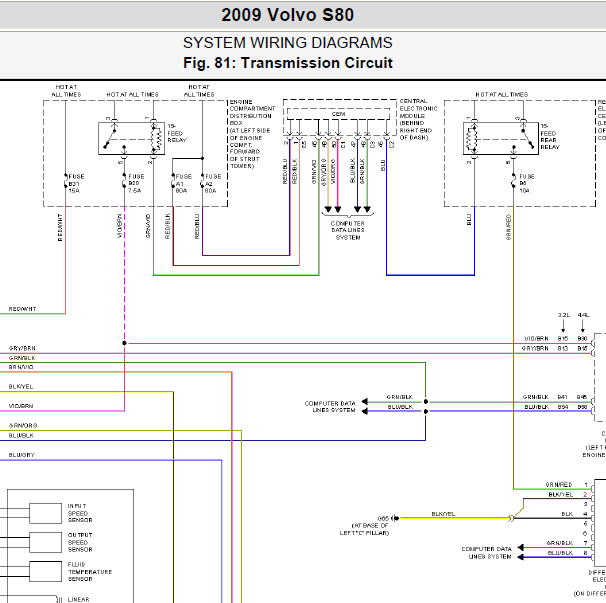The image size is (606, 603).
Task: Click the "2009 Volvo S80" title heading
Action: pyautogui.click(x=287, y=15)
